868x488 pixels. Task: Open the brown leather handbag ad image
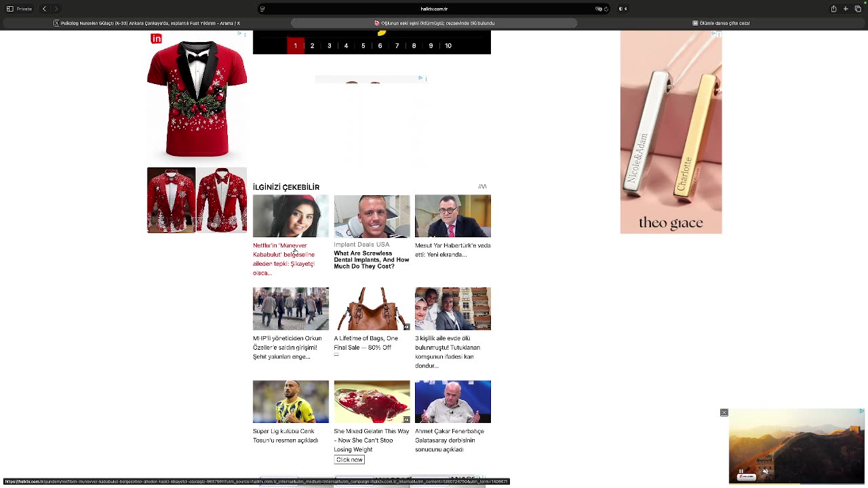coord(372,309)
